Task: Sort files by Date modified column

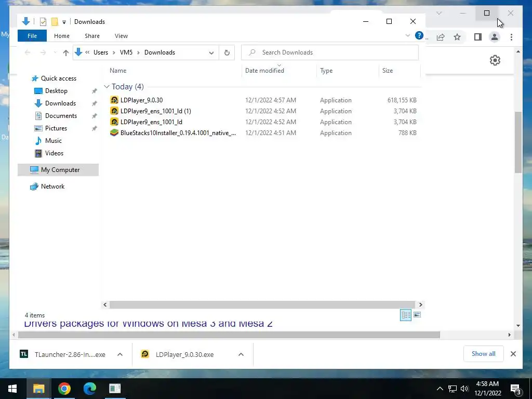Action: (264, 71)
